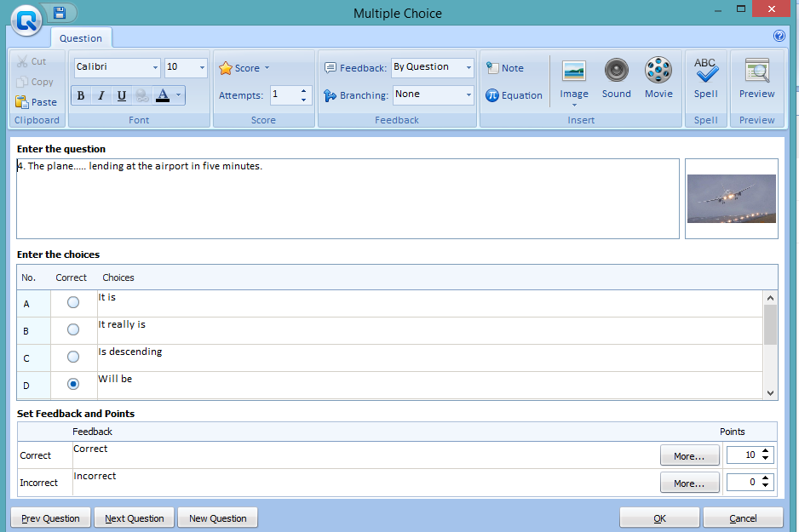Click the Insert hyperlink icon

click(x=142, y=95)
